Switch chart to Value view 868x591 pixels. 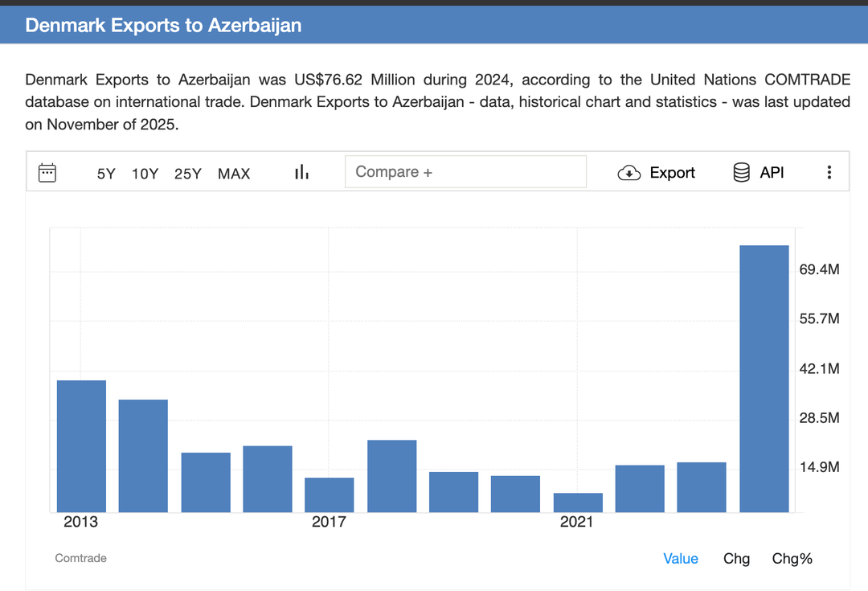681,558
